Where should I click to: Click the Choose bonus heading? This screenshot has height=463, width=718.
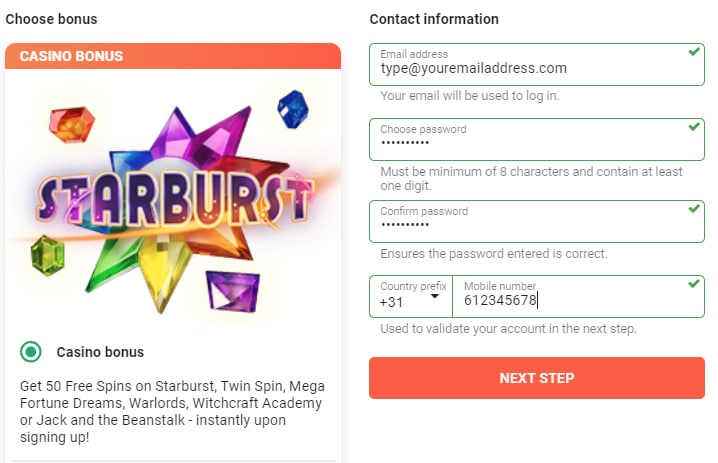(52, 19)
